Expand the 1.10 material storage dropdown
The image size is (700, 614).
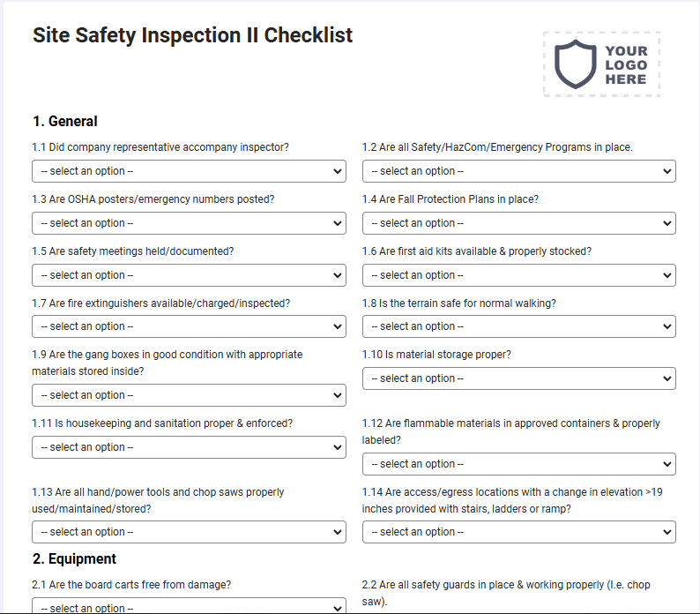(x=518, y=378)
